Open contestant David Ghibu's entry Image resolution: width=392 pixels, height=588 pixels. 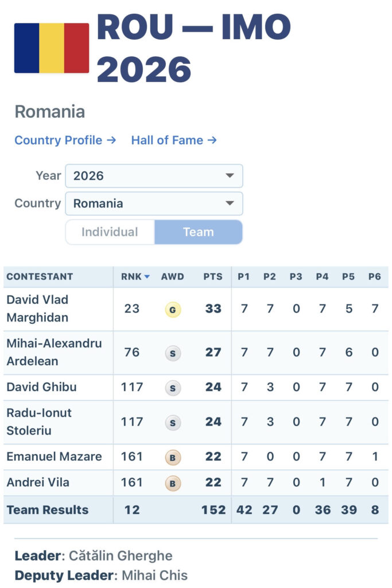click(x=41, y=387)
